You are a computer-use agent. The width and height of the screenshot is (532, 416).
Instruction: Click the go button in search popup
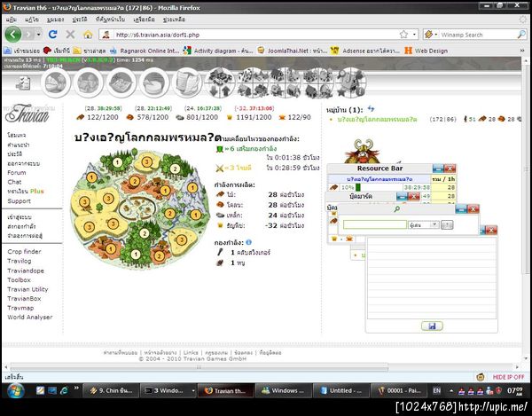pyautogui.click(x=447, y=225)
